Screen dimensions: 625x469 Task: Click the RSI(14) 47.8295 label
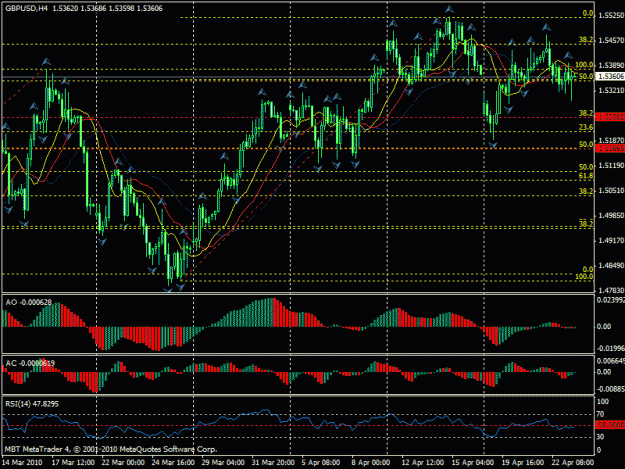pyautogui.click(x=32, y=404)
